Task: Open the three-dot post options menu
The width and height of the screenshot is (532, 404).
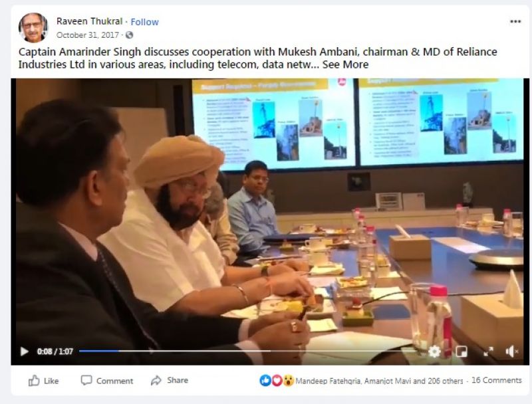Action: coord(515,21)
